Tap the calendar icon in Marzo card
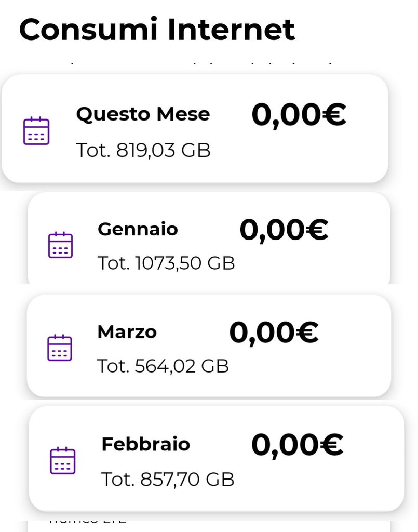 60,348
